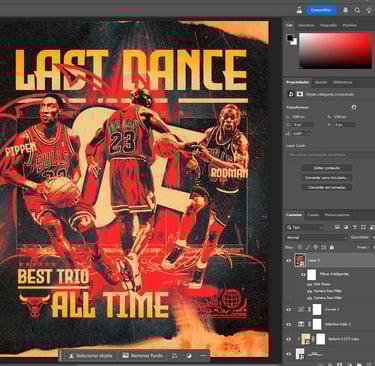Click the search magnifier icon in the top bar
The image size is (375, 366).
357,10
